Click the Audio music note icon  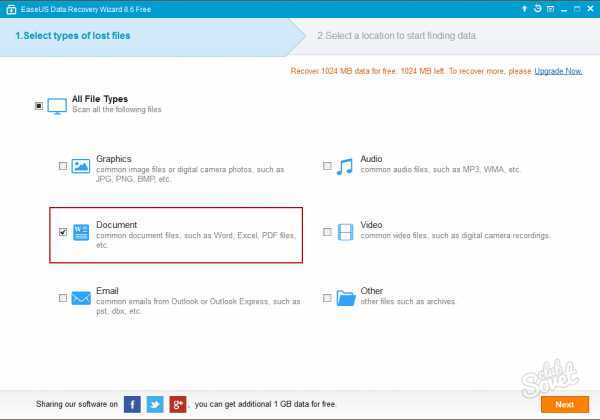(344, 167)
